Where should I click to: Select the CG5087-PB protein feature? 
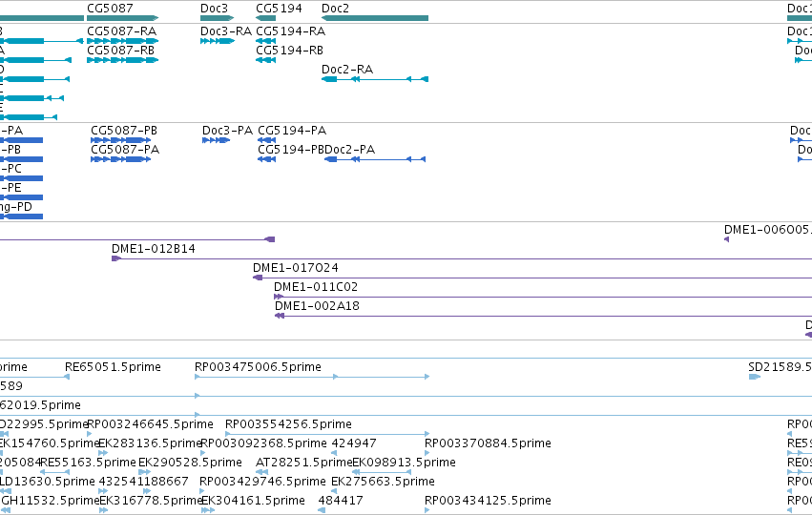tap(120, 140)
